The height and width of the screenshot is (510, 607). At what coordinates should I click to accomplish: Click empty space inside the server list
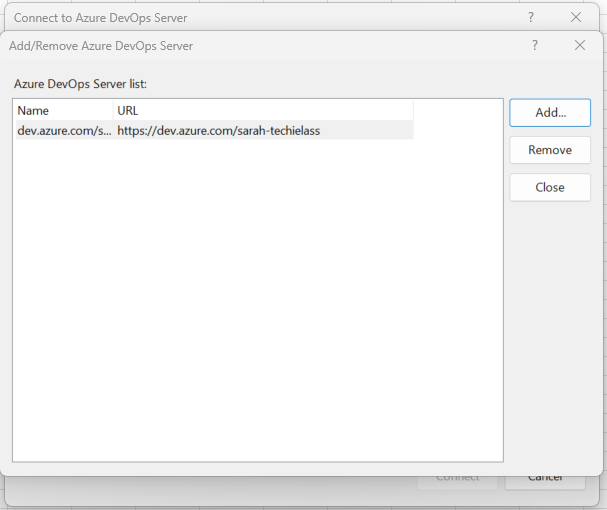click(258, 300)
